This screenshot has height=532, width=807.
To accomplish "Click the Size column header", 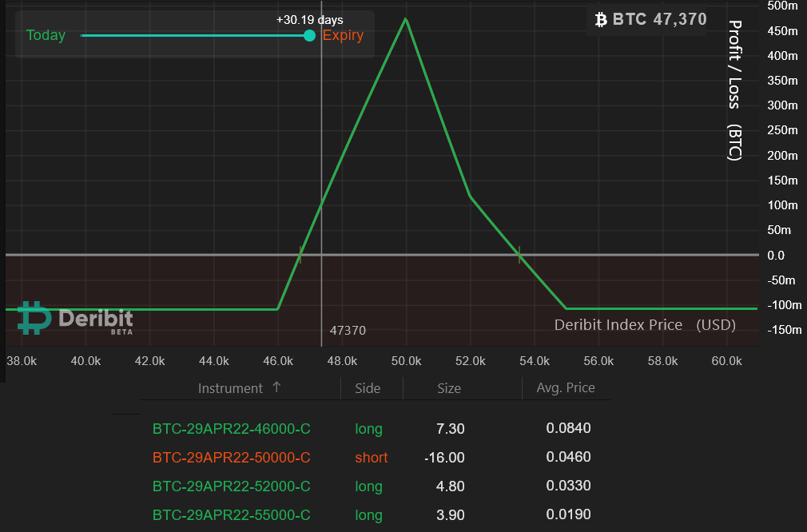I will click(448, 388).
